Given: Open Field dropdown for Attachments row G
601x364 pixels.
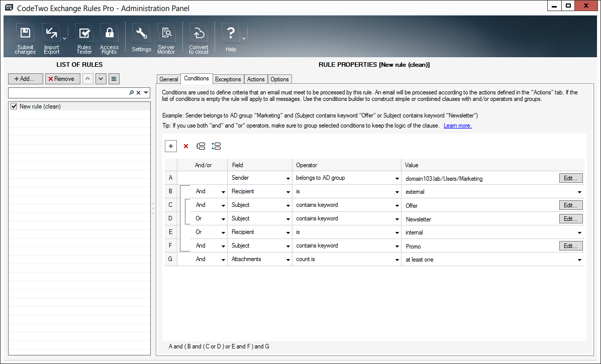Looking at the screenshot, I should click(x=288, y=260).
